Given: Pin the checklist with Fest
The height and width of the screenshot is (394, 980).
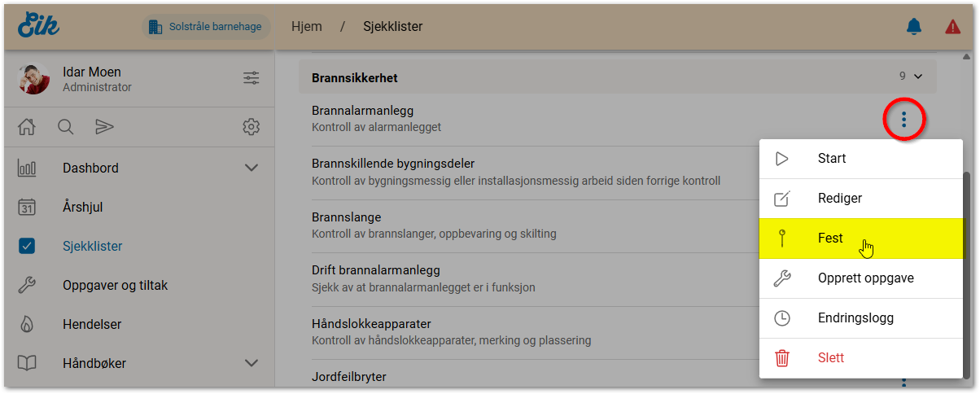Looking at the screenshot, I should (830, 239).
